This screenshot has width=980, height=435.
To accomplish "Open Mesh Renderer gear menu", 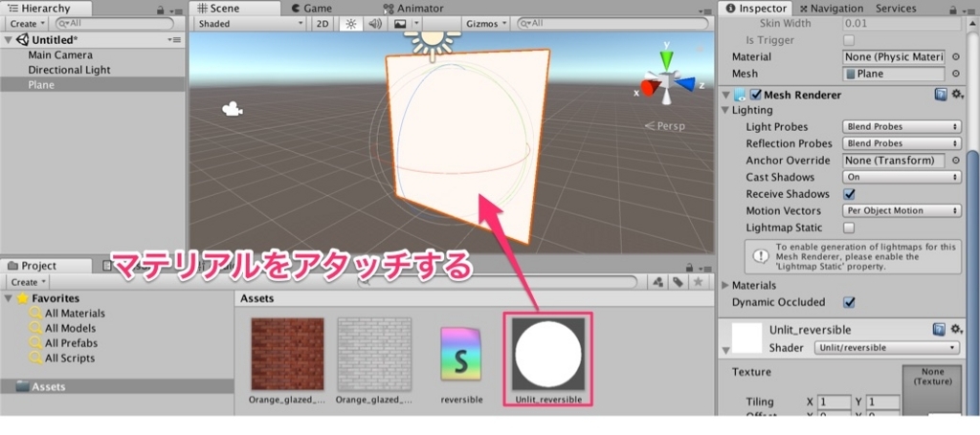I will click(x=957, y=95).
